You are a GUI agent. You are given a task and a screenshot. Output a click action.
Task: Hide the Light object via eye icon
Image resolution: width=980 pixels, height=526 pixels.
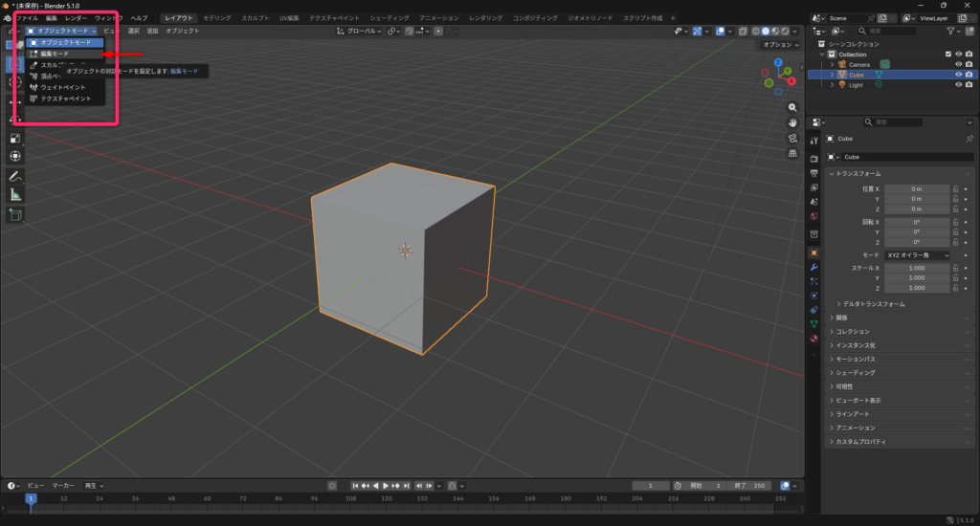click(x=959, y=85)
